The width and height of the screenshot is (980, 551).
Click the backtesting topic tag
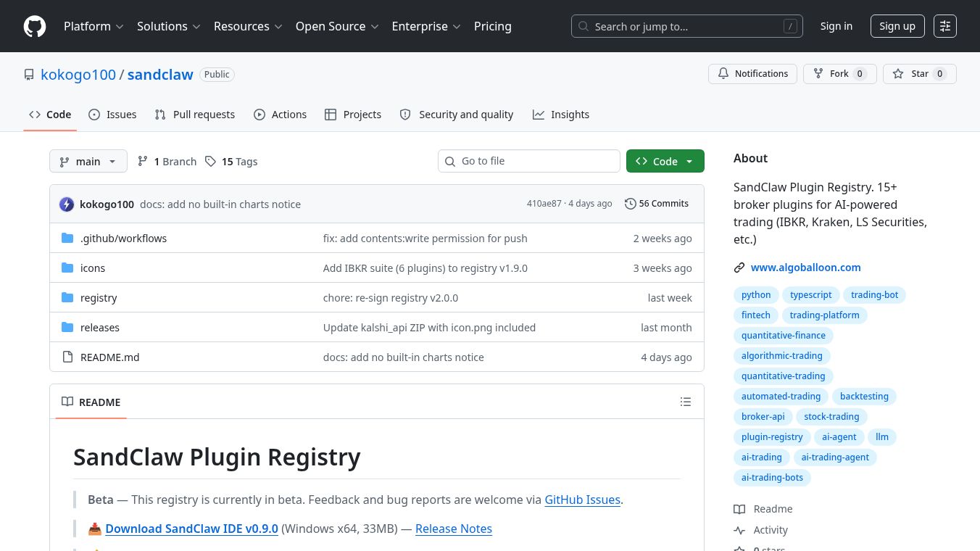864,397
